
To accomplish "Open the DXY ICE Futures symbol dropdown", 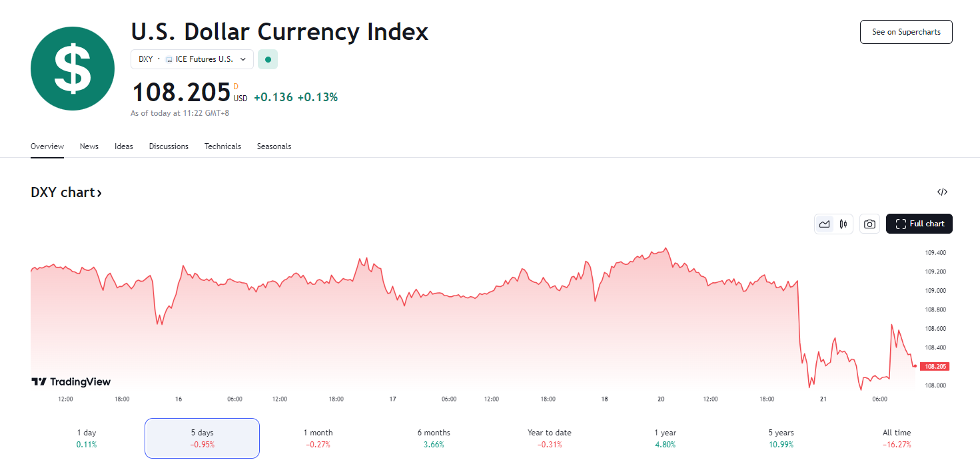I will (192, 59).
